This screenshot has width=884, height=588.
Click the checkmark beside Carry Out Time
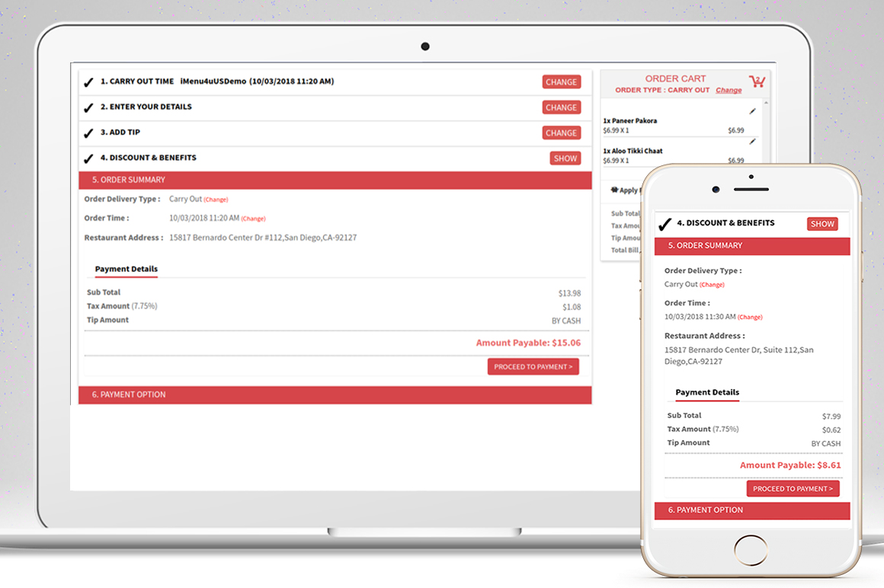[x=88, y=82]
